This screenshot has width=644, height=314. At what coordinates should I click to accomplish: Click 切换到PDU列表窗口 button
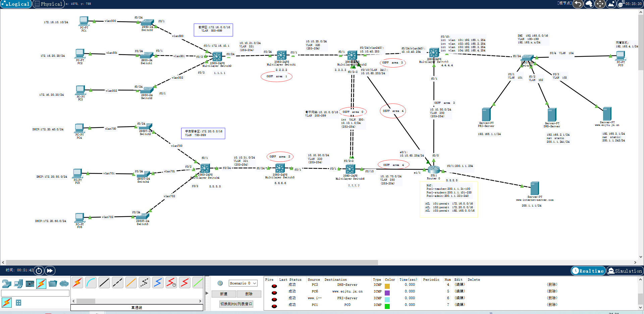click(x=236, y=304)
